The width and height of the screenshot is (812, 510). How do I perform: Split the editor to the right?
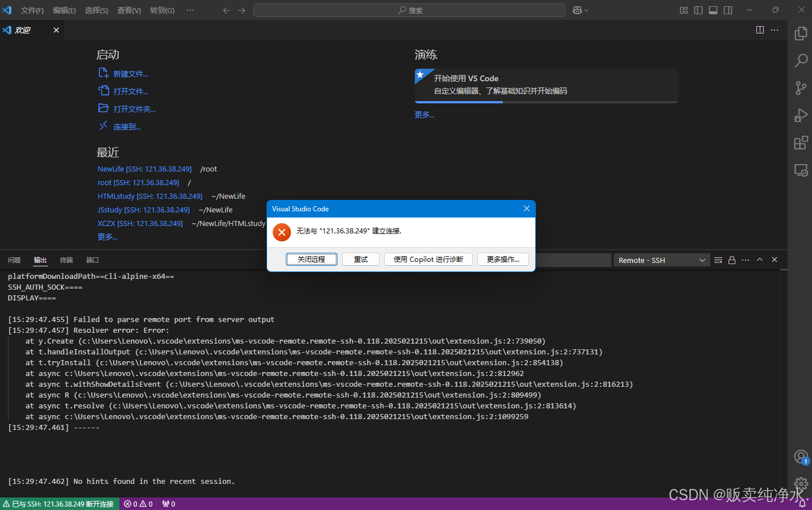[760, 30]
